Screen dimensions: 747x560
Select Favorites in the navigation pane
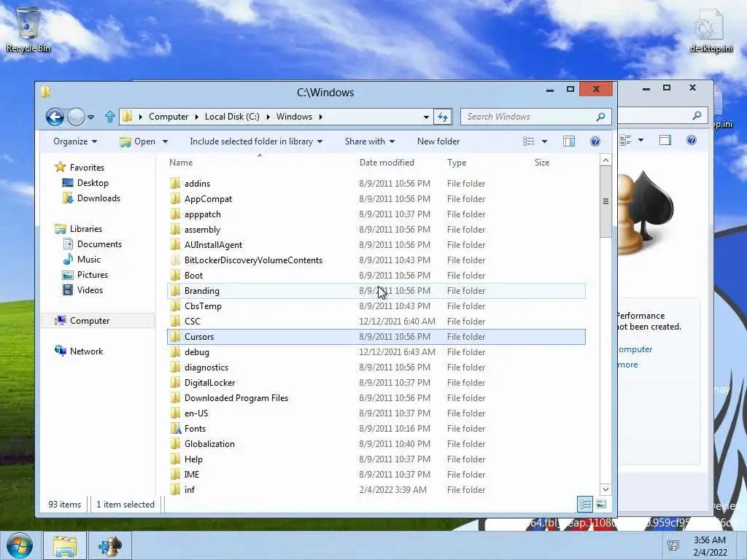pyautogui.click(x=87, y=168)
